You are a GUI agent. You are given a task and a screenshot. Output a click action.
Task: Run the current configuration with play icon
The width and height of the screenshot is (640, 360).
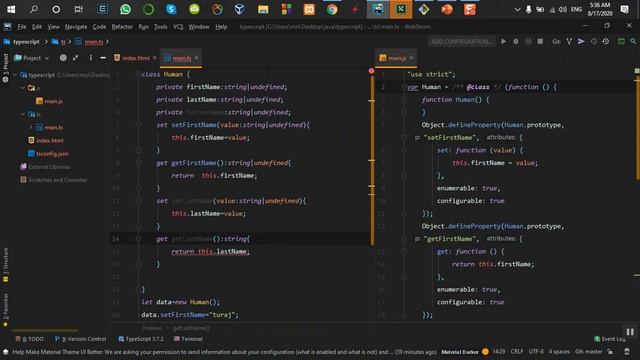[504, 42]
